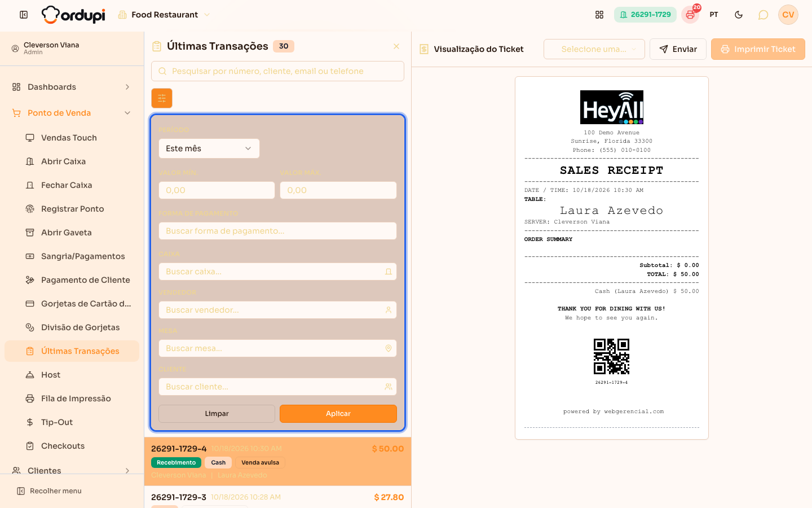
Task: Click the Cash tag on transaction
Action: (218, 462)
